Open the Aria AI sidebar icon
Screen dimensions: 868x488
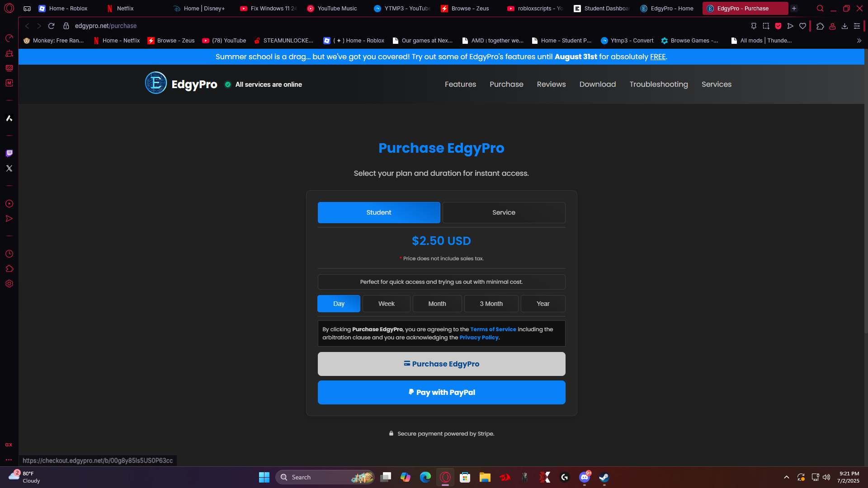(9, 118)
